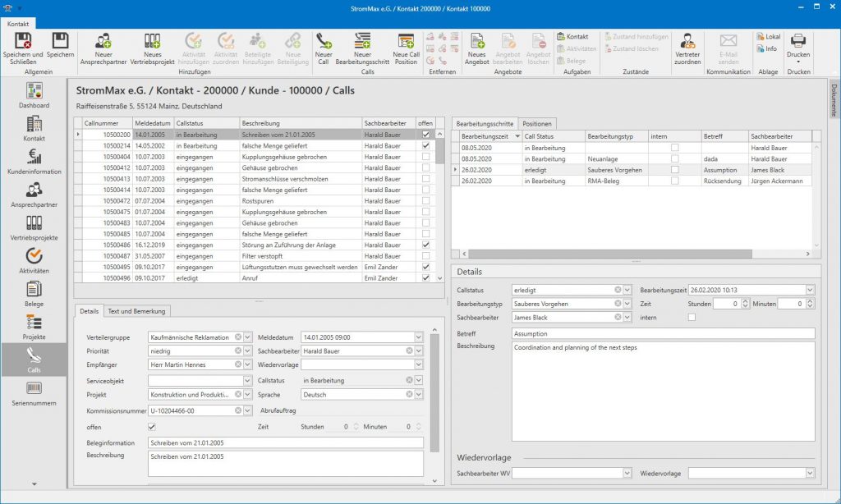
Task: Open the Drucken print icon
Action: coord(797,41)
